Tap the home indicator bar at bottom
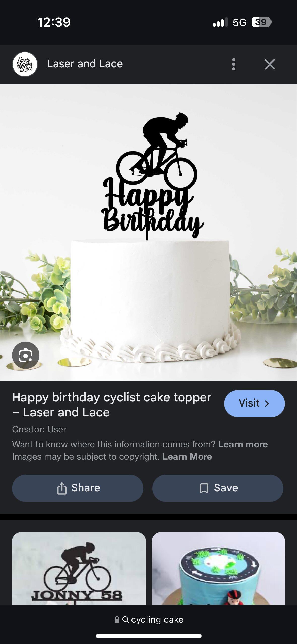The image size is (297, 644). pos(149,636)
